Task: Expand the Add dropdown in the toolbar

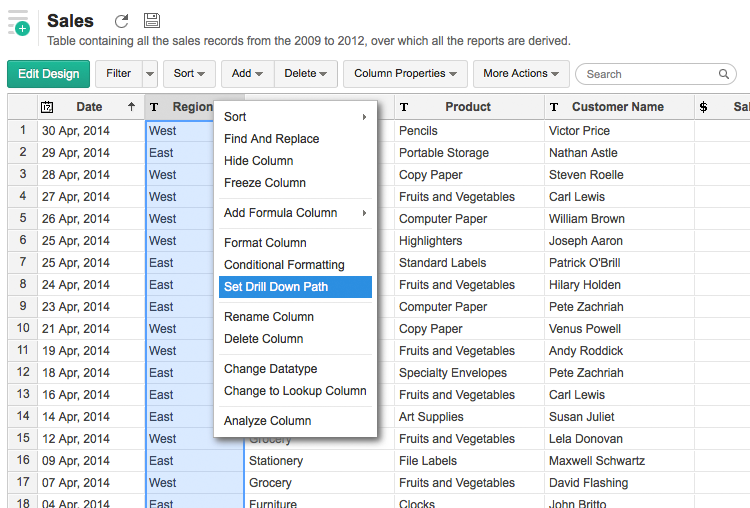Action: pos(248,74)
